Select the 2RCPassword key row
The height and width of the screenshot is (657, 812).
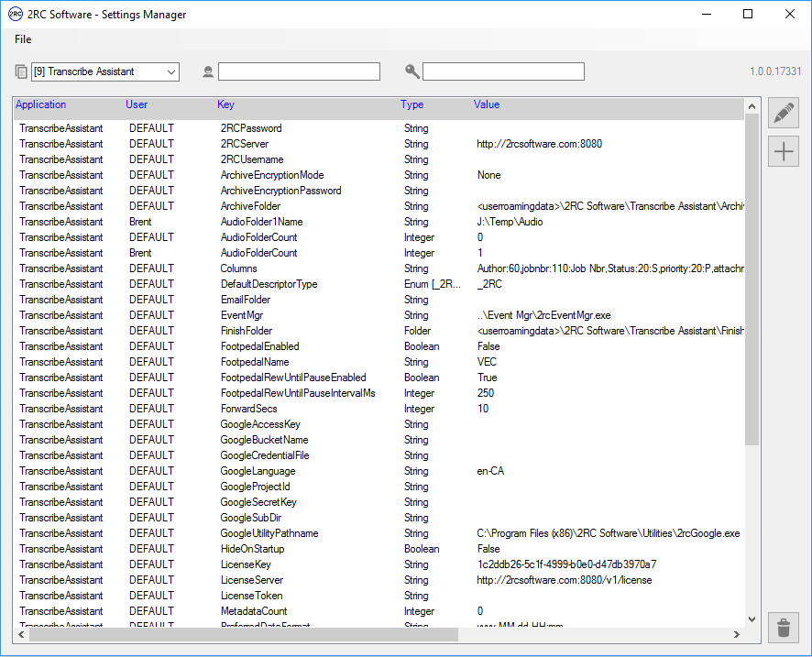[x=379, y=128]
